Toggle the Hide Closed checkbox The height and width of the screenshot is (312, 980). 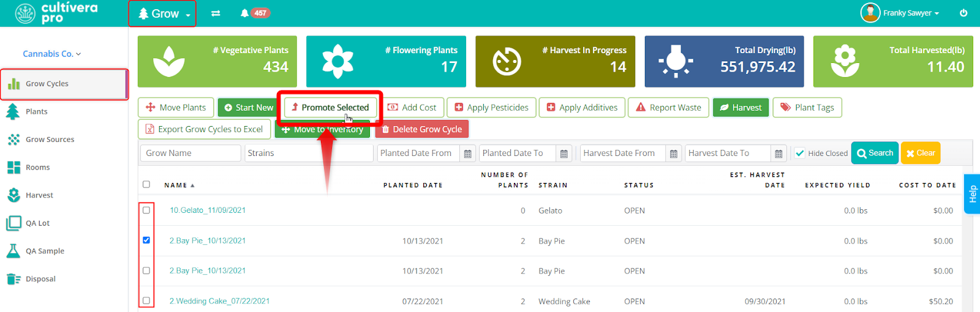[799, 153]
